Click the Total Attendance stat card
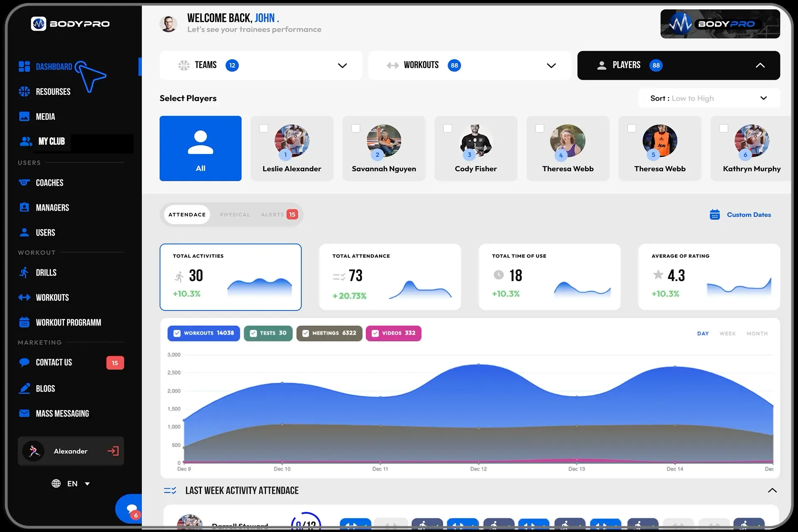The width and height of the screenshot is (798, 532). click(x=389, y=277)
